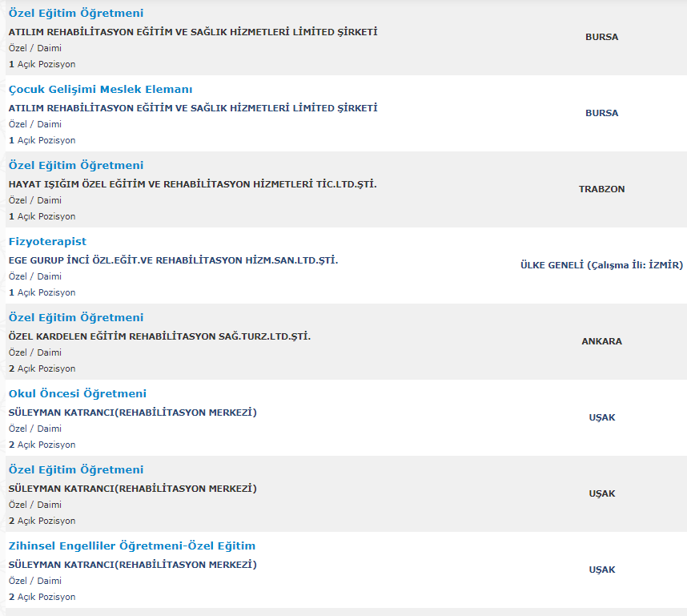Image resolution: width=687 pixels, height=616 pixels.
Task: Click the TRABZON location text
Action: tap(601, 190)
